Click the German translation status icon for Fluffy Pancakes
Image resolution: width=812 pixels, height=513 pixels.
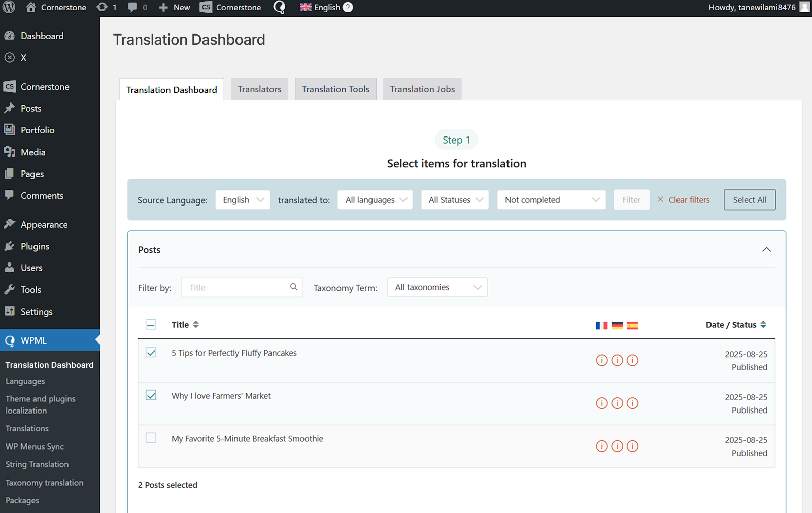coord(617,360)
